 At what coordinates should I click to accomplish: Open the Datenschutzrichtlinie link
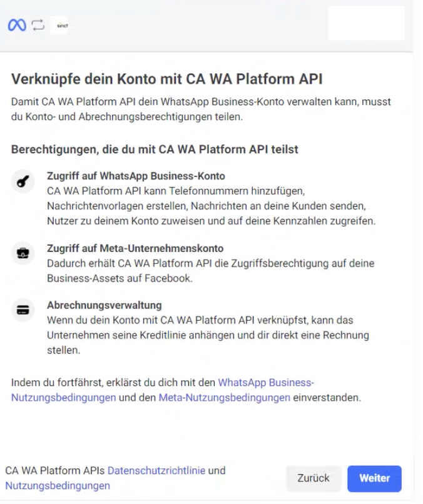156,471
